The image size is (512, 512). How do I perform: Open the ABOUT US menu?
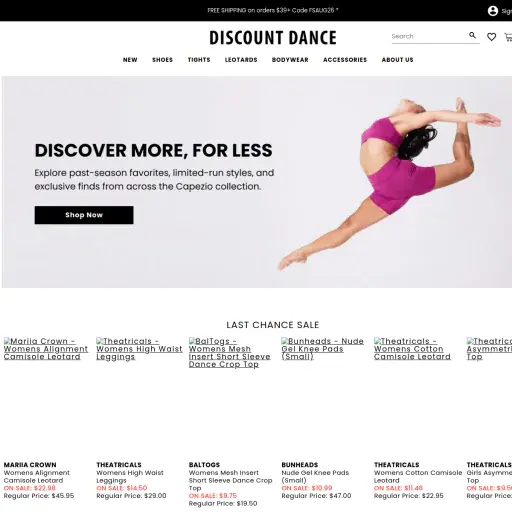(397, 60)
